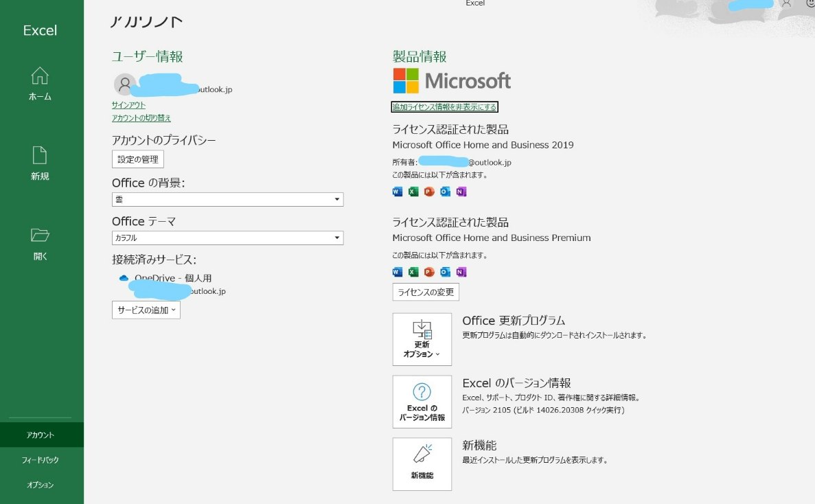Image resolution: width=815 pixels, height=504 pixels.
Task: Click Microsoft logo
Action: pyautogui.click(x=452, y=80)
